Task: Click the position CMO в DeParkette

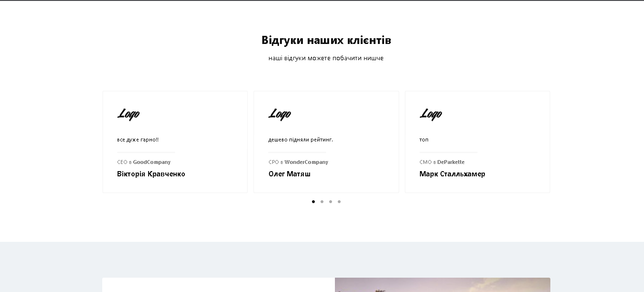Action: pos(442,162)
